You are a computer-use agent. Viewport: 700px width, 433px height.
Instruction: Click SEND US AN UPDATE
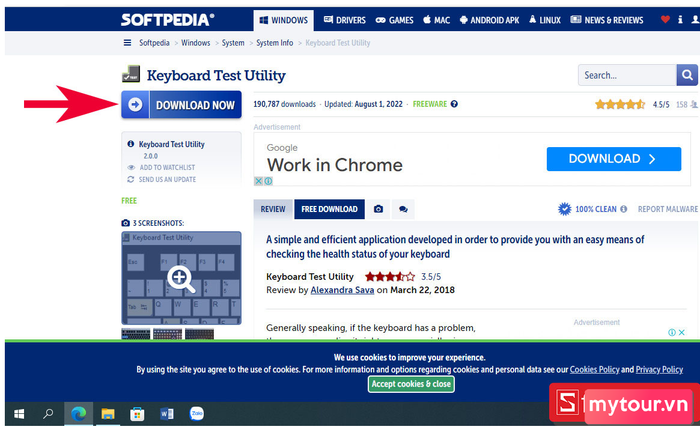click(x=167, y=179)
